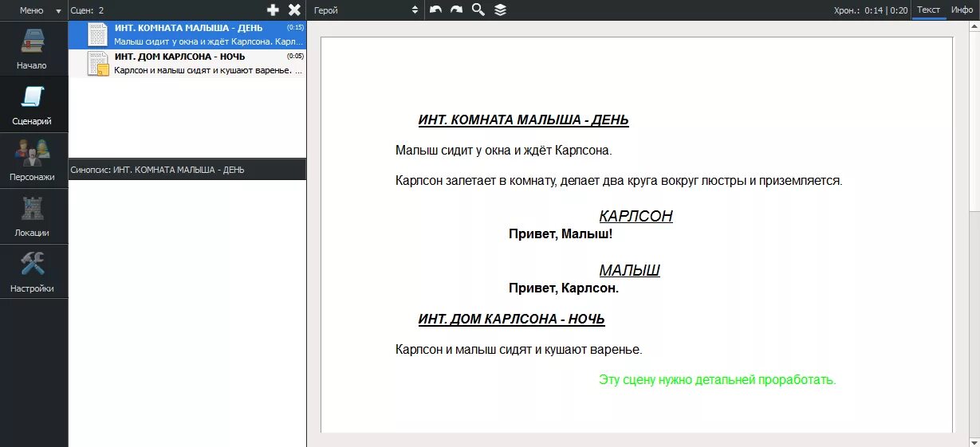
Task: Open the Персонажи section
Action: (33, 160)
